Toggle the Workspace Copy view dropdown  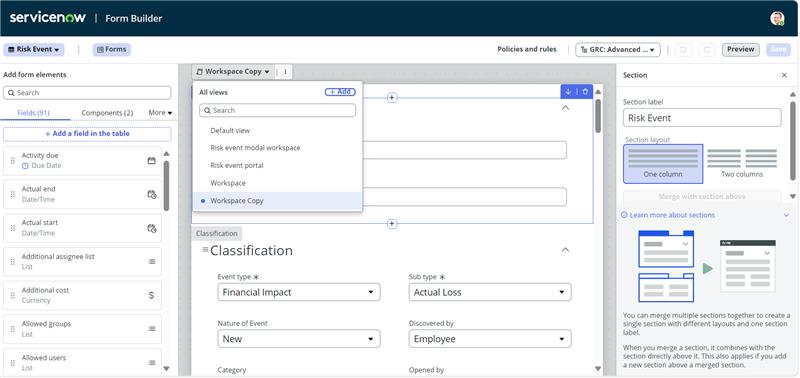tap(233, 72)
